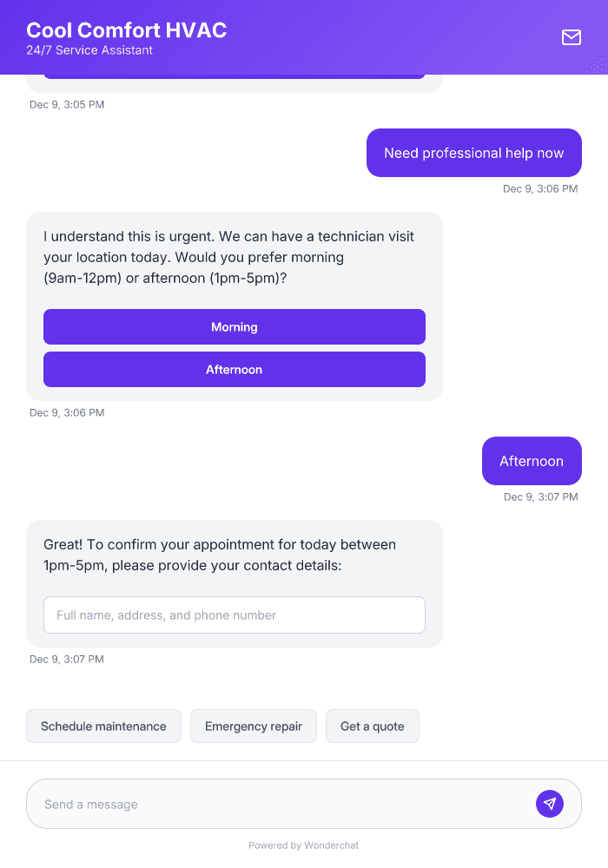Choose the Emergency repair quick reply

pos(254,726)
